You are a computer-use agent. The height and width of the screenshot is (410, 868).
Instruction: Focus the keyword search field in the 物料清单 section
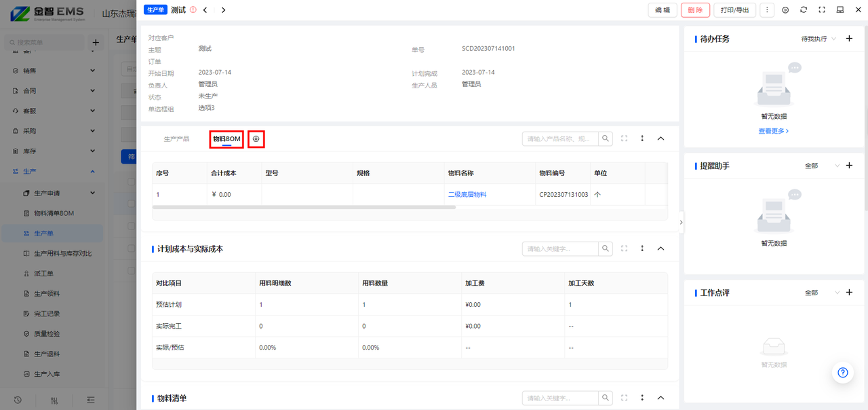pos(560,398)
